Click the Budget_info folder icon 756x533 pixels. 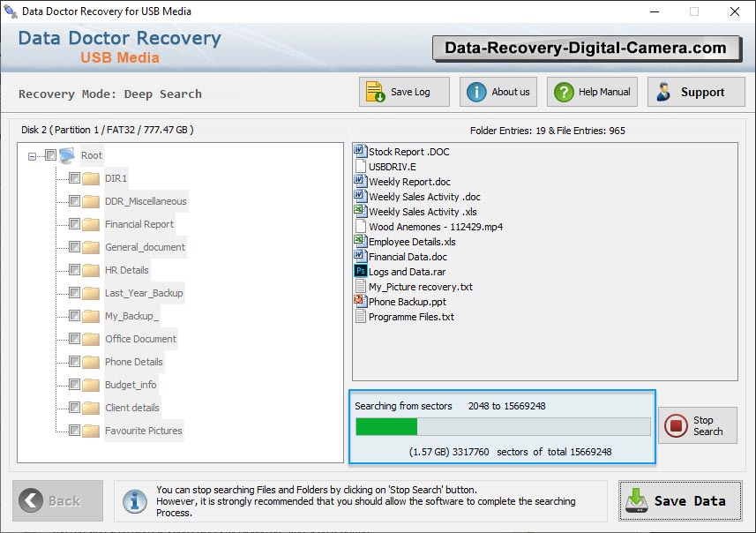click(91, 385)
